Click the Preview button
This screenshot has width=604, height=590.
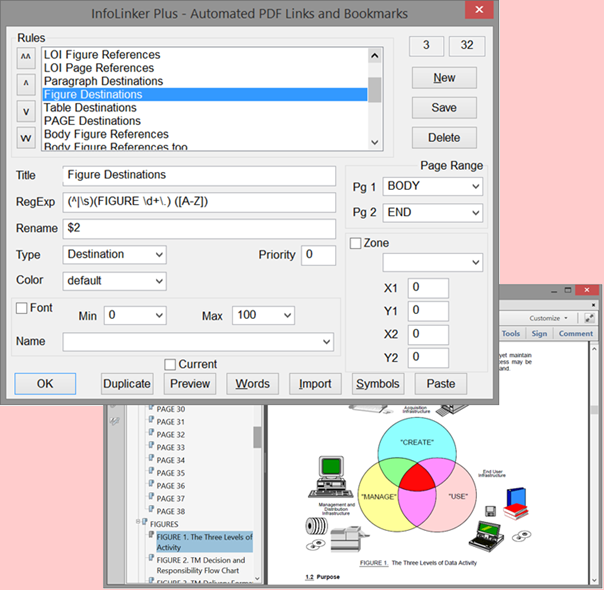point(190,384)
